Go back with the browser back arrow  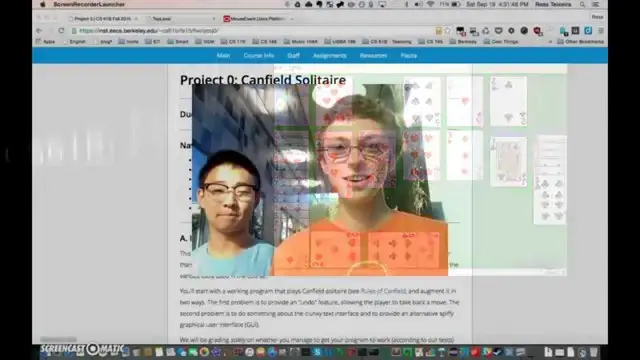(39, 31)
